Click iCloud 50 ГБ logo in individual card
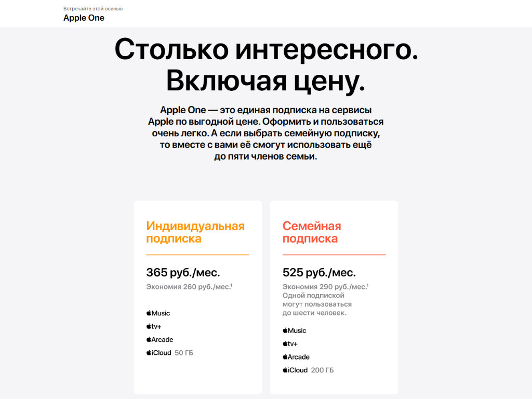Image resolution: width=532 pixels, height=399 pixels. [x=158, y=353]
